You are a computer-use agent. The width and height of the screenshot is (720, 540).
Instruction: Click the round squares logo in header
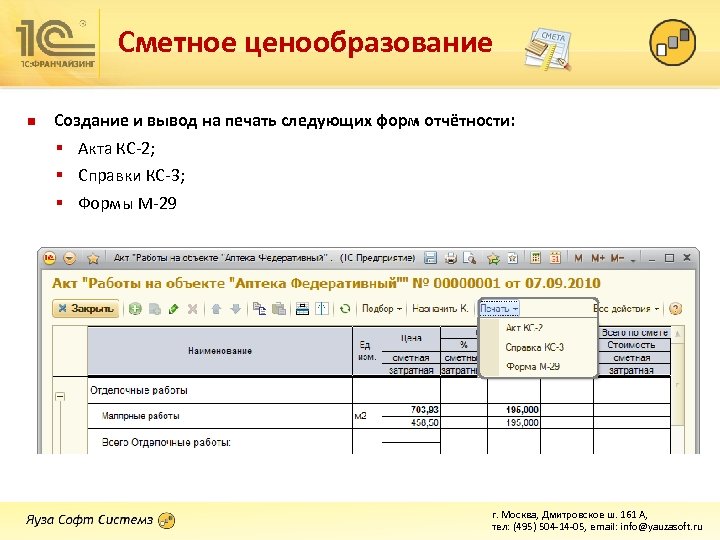click(x=672, y=42)
